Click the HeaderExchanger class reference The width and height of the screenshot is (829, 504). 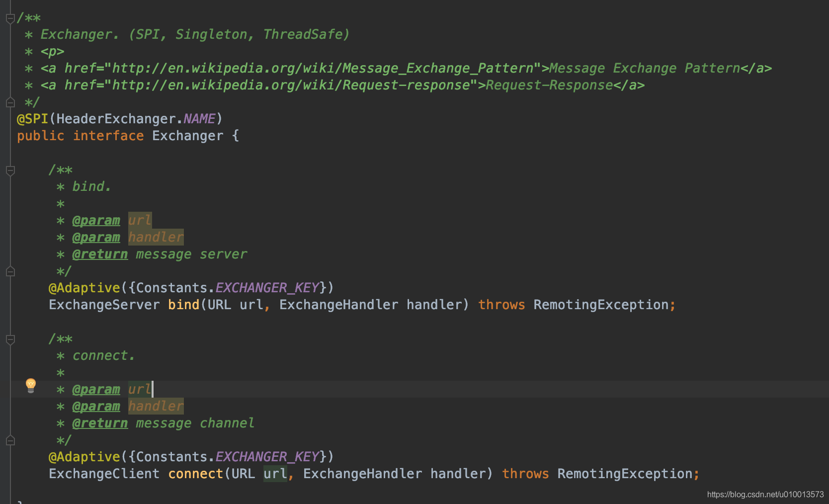[x=116, y=119]
